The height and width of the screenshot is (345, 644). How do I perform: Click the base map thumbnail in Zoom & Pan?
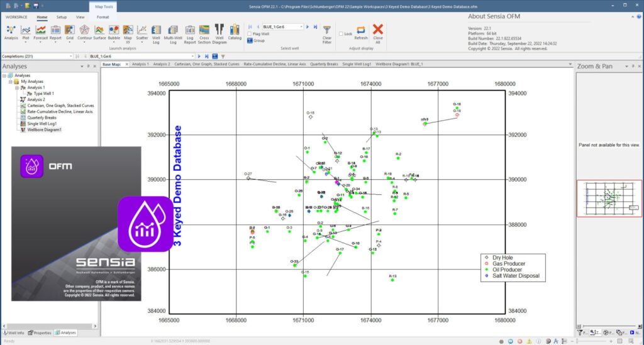609,198
